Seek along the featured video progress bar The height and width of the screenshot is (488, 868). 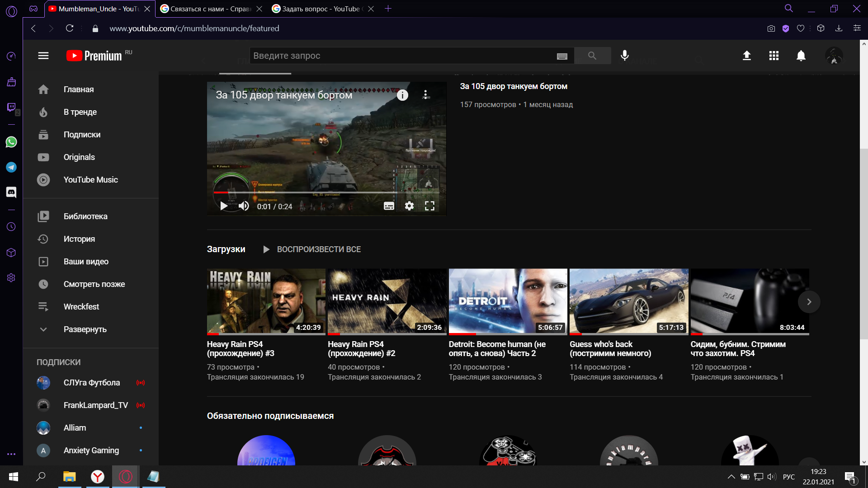(x=326, y=192)
